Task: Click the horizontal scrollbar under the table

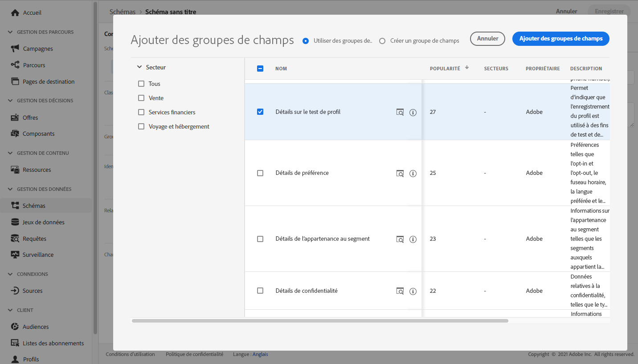Action: [x=320, y=320]
